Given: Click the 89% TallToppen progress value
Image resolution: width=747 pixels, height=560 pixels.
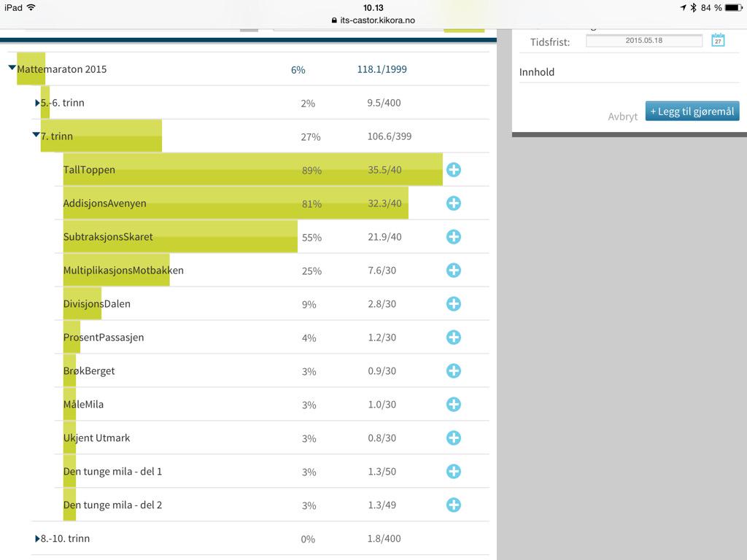Looking at the screenshot, I should click(x=311, y=171).
